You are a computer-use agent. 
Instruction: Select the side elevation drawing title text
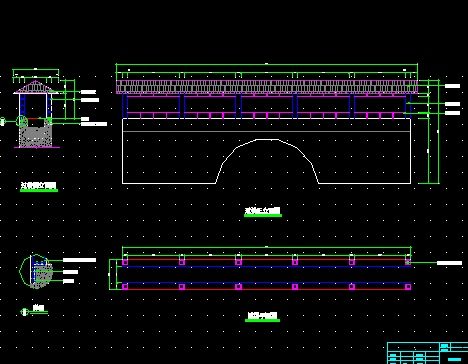click(x=39, y=185)
